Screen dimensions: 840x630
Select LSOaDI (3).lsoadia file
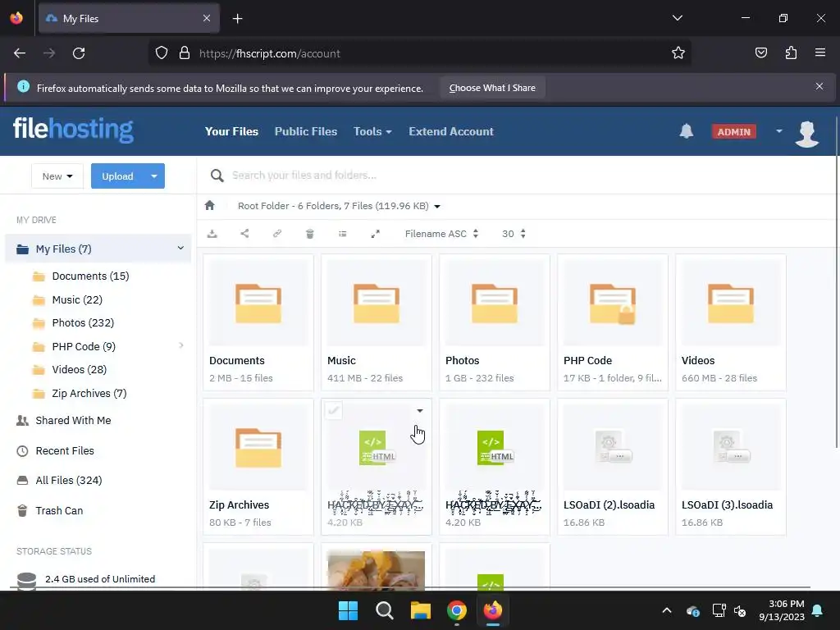(731, 467)
